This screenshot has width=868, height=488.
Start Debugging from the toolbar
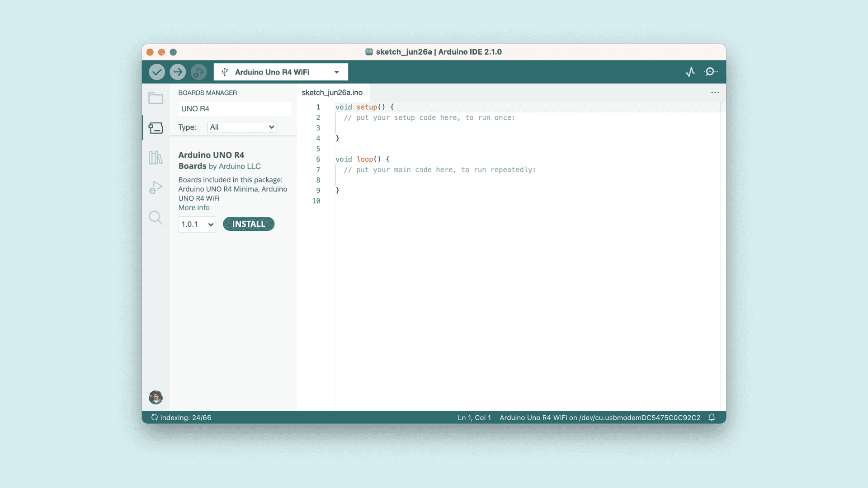click(x=198, y=72)
